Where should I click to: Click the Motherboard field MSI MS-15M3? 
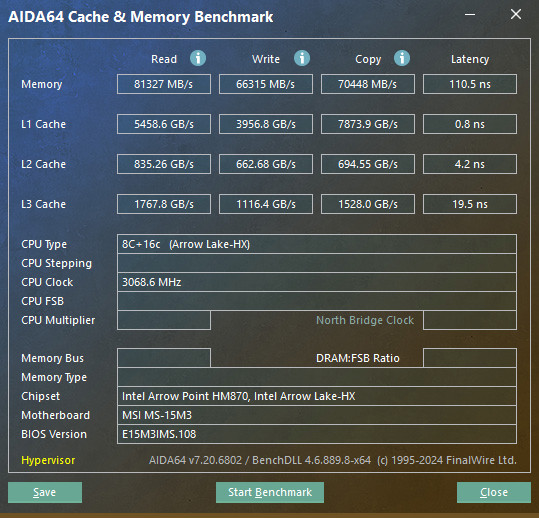(x=317, y=415)
